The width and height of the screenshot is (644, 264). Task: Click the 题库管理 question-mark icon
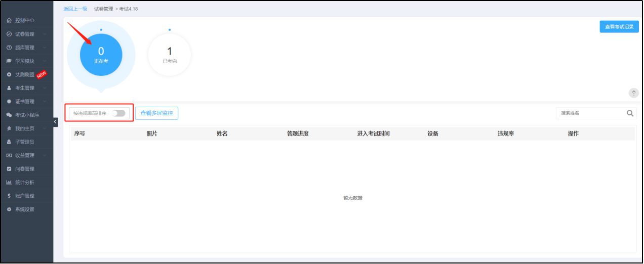[x=9, y=48]
